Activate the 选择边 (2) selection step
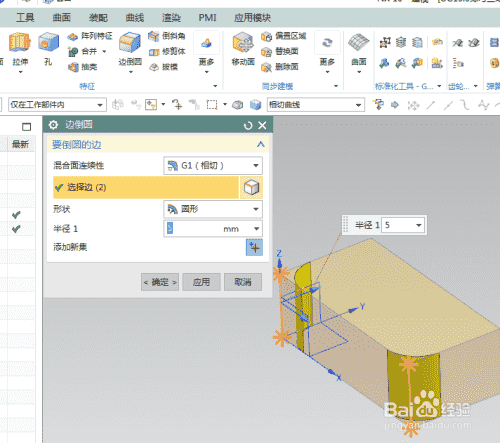500x443 pixels. coord(146,187)
